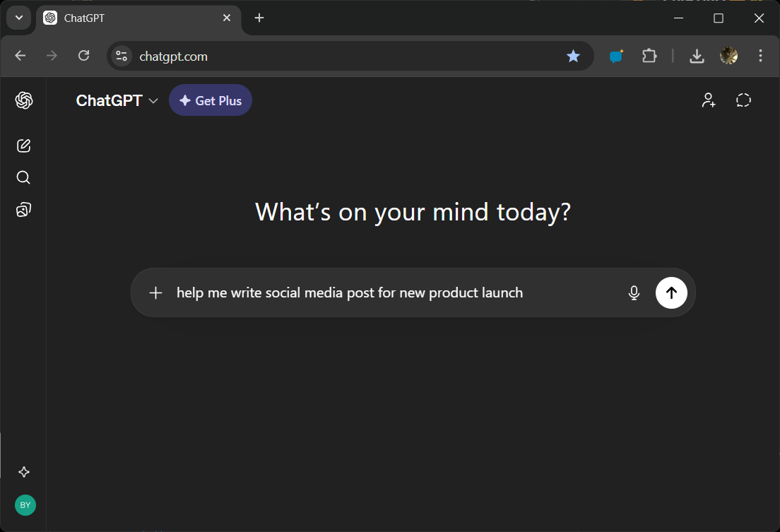
Task: Select the Search chats icon
Action: [23, 177]
